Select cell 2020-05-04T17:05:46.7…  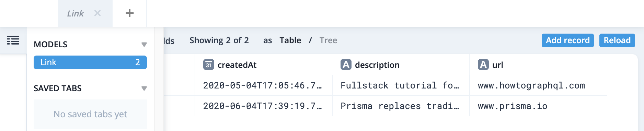click(x=264, y=85)
